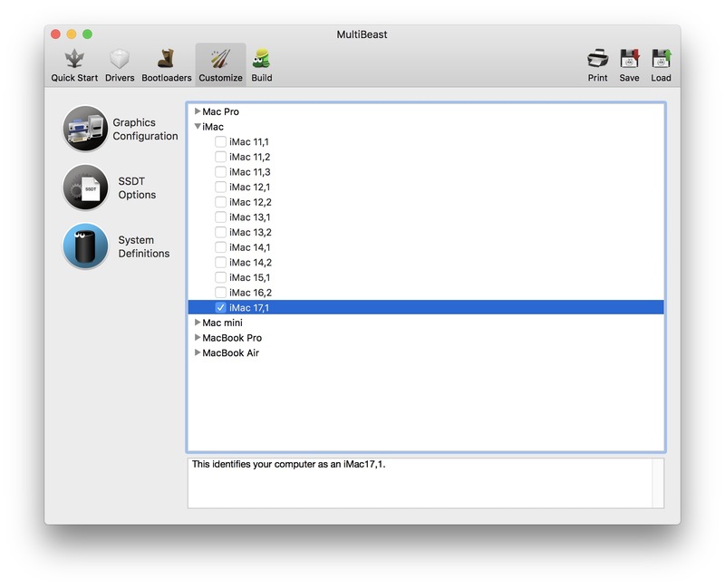The width and height of the screenshot is (725, 588).
Task: Select the Customize tab label
Action: tap(220, 78)
